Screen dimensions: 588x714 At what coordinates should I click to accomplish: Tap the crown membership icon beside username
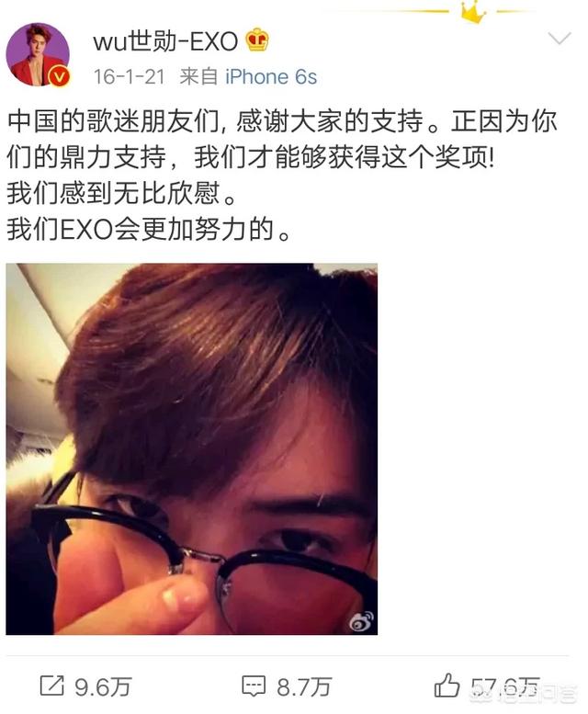(257, 40)
